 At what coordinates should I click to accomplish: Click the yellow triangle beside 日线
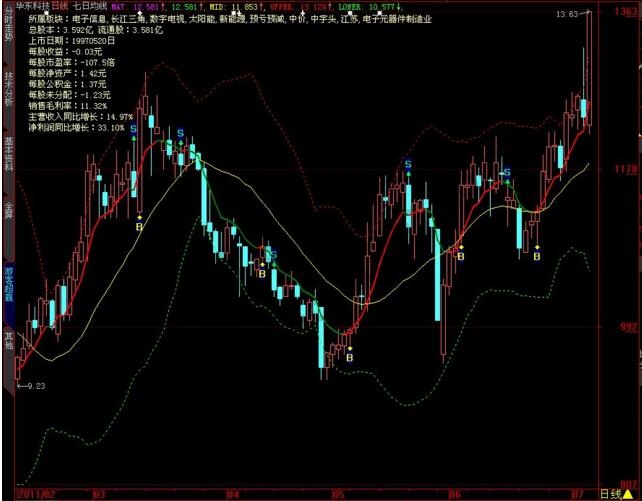pyautogui.click(x=629, y=493)
